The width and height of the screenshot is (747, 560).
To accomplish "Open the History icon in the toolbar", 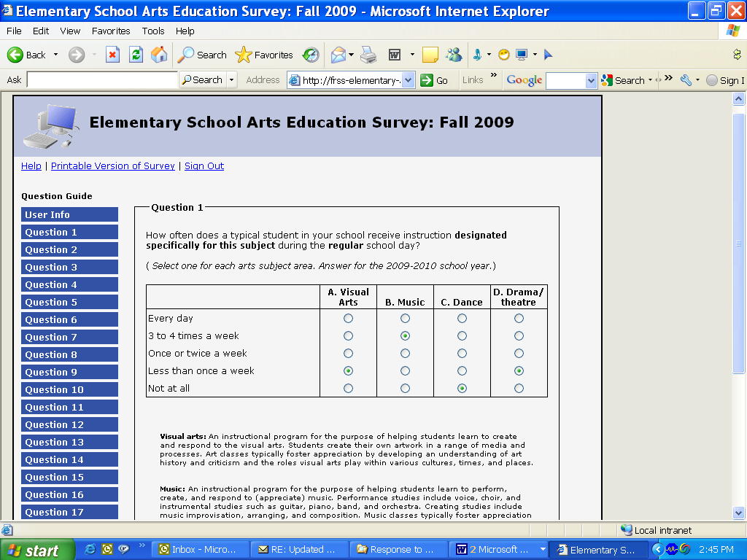I will pos(311,55).
